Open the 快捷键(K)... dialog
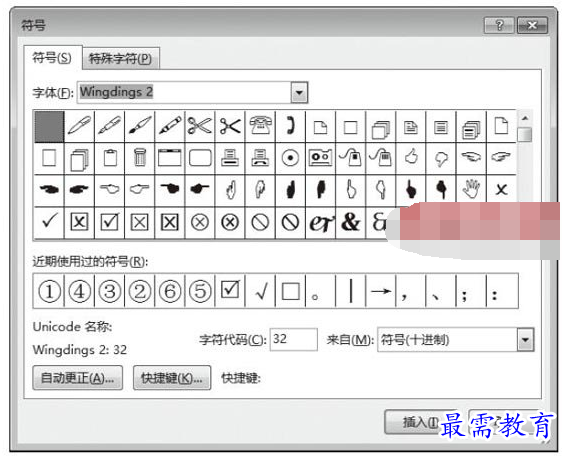 (x=172, y=377)
